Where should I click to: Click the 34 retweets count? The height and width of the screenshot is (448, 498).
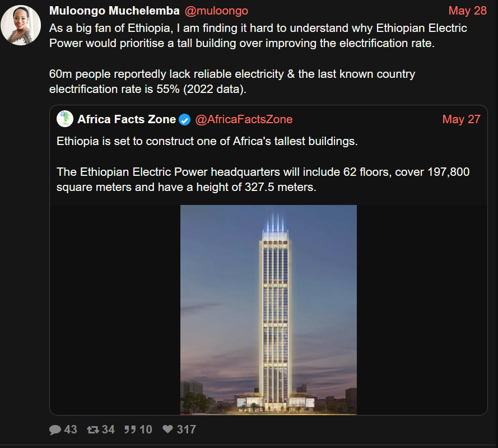108,430
